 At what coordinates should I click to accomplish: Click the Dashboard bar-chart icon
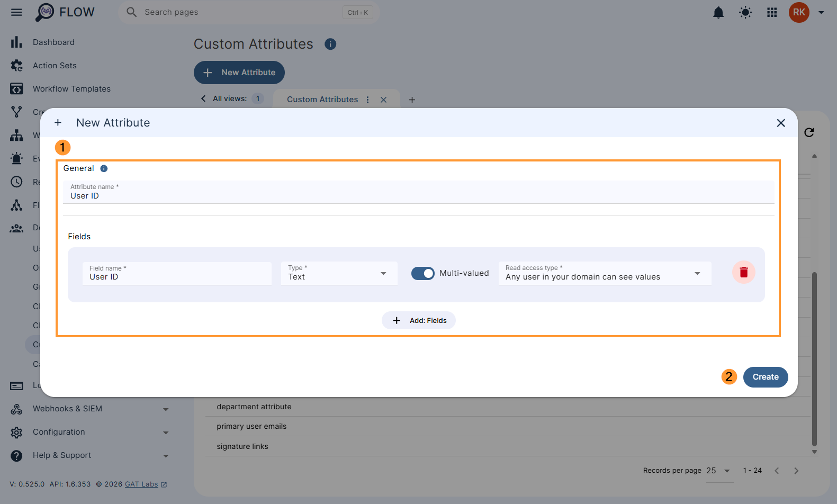[16, 42]
